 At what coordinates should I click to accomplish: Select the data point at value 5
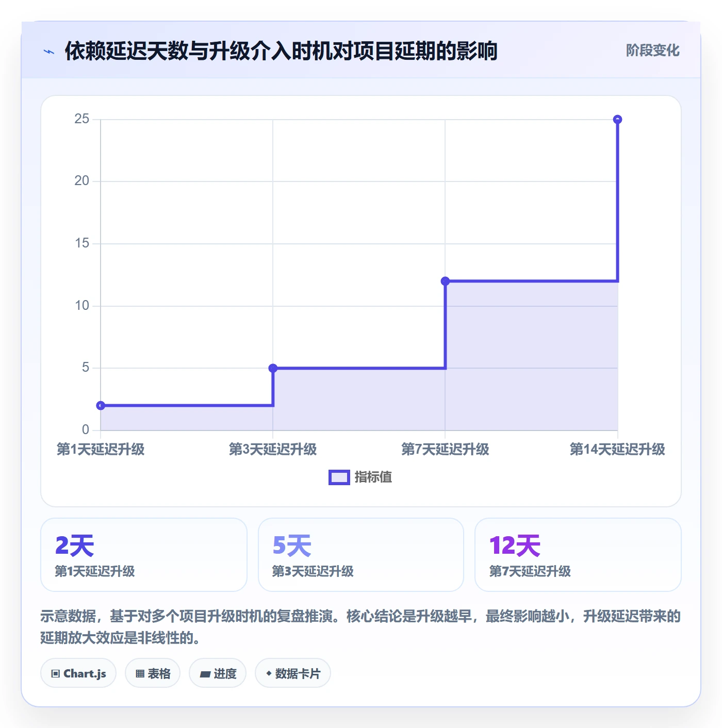(273, 368)
